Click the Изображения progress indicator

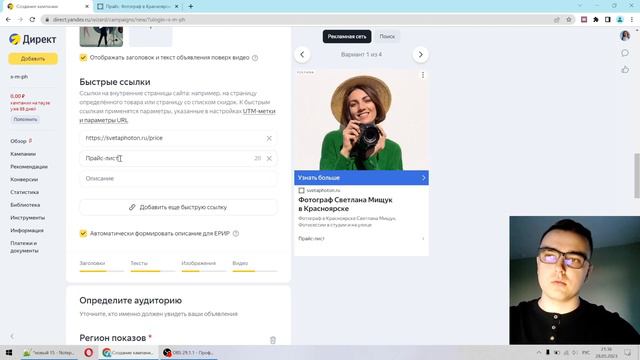[x=203, y=266]
